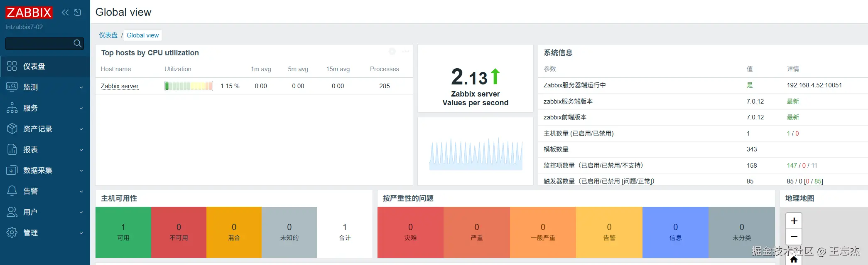This screenshot has height=265, width=868.
Task: Click the 严重 severity tile
Action: [477, 232]
